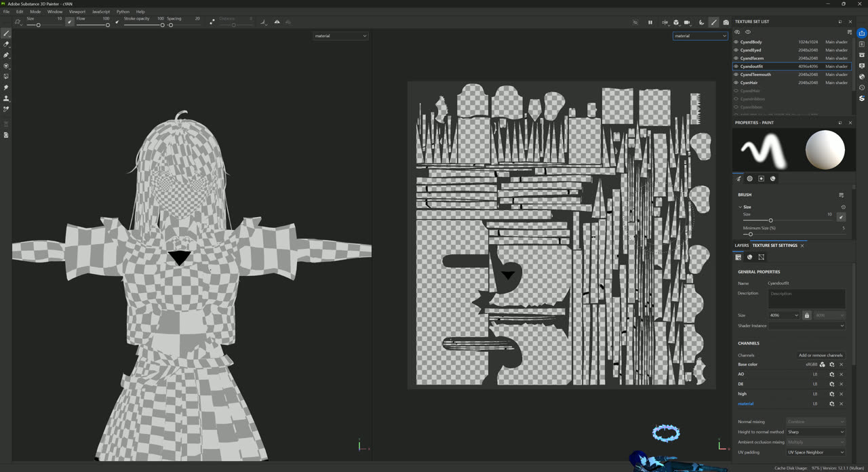Click Add or remove channels button
This screenshot has height=472, width=868.
click(821, 355)
